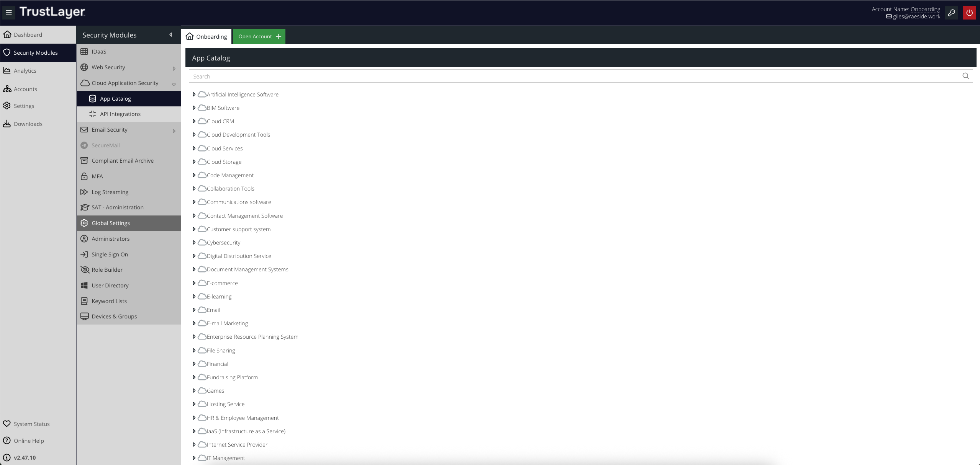Click the Dashboard home icon
Viewport: 980px width, 465px height.
coord(7,34)
